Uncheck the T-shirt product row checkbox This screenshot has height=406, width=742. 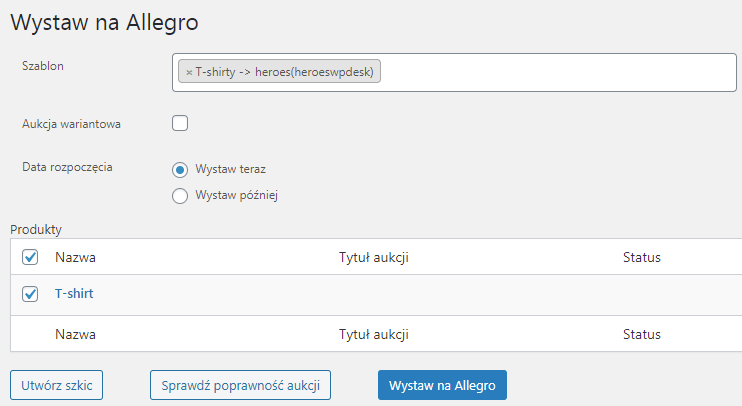coord(30,294)
